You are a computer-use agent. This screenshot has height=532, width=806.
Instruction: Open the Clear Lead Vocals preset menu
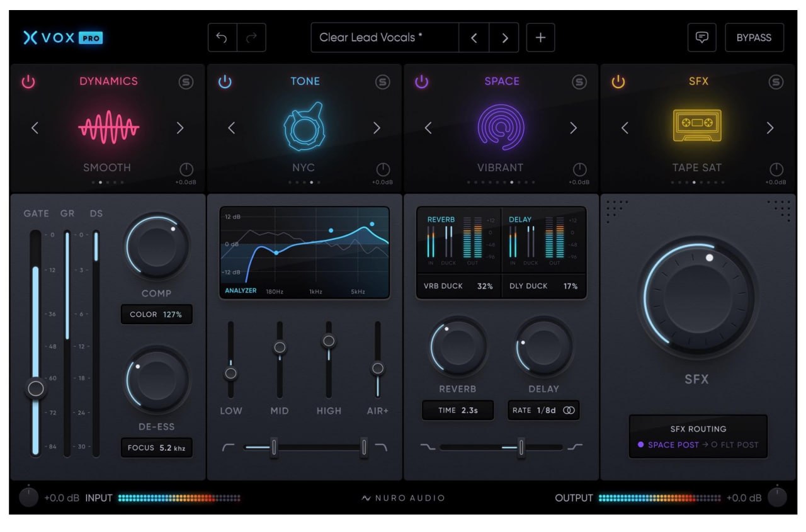[385, 38]
